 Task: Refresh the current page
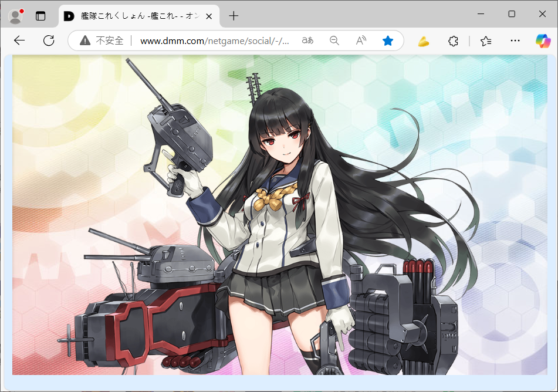coord(49,40)
